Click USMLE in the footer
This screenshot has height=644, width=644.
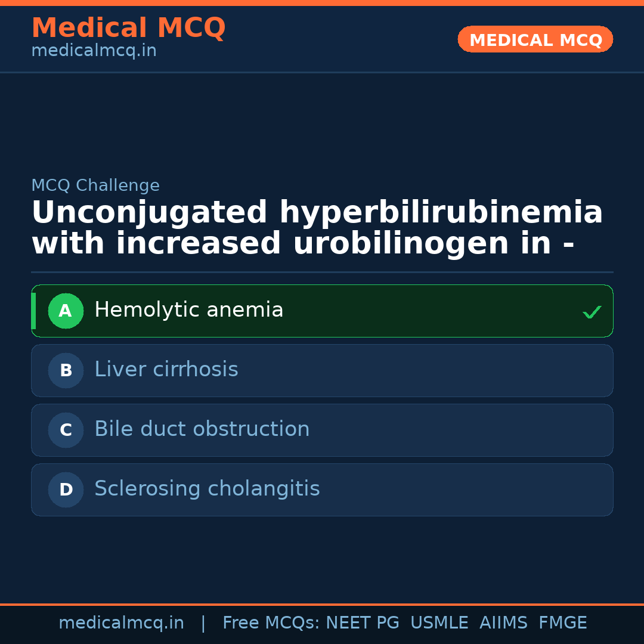point(439,623)
